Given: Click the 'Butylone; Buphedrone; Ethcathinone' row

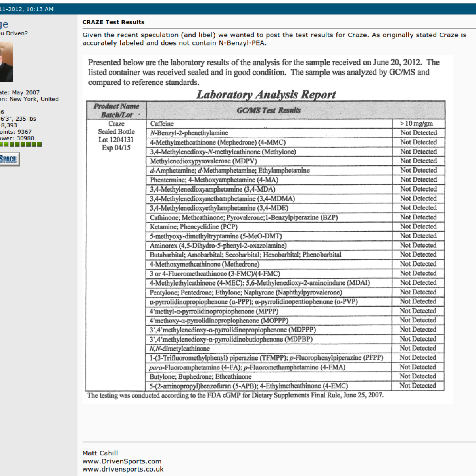Looking at the screenshot, I should click(x=269, y=376).
